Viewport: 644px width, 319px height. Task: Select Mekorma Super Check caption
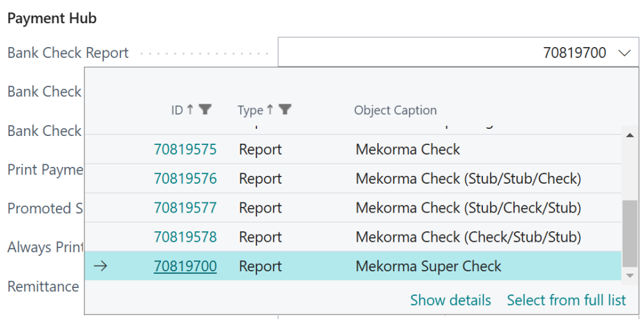[x=428, y=266]
